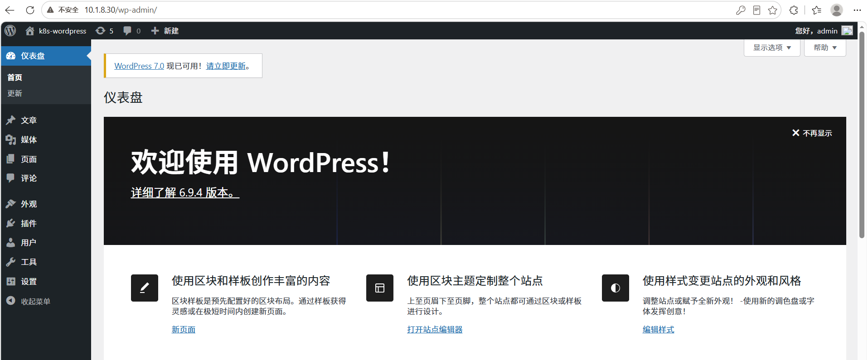Viewport: 868px width, 360px height.
Task: Click the page vertical scrollbar thumb
Action: pyautogui.click(x=862, y=134)
